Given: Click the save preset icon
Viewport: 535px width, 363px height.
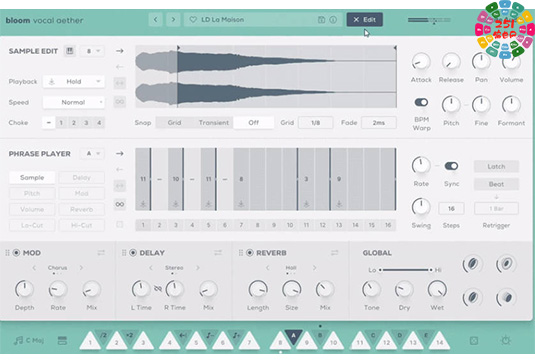Looking at the screenshot, I should [x=321, y=20].
